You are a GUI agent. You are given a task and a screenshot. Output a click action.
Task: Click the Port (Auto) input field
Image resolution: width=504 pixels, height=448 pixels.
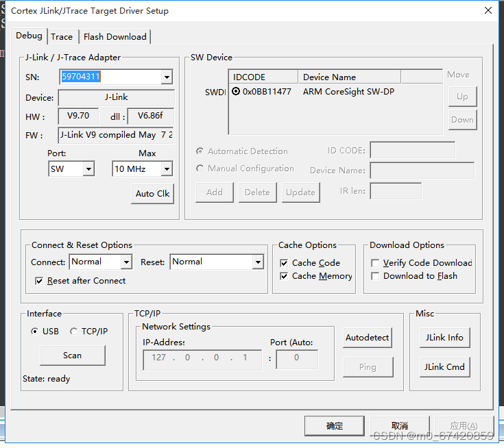[297, 360]
